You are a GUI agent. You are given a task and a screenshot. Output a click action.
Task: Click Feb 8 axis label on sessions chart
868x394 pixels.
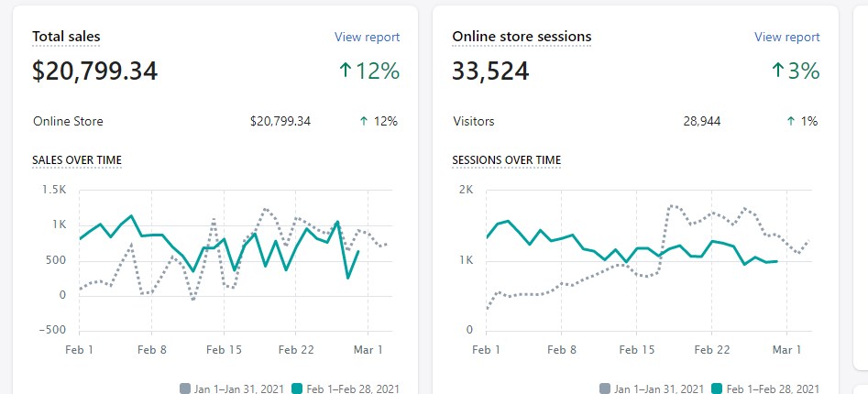point(562,350)
